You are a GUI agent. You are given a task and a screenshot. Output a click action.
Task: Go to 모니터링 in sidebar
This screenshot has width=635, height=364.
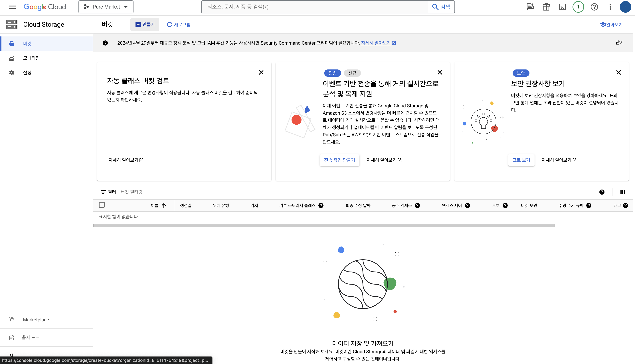click(31, 58)
